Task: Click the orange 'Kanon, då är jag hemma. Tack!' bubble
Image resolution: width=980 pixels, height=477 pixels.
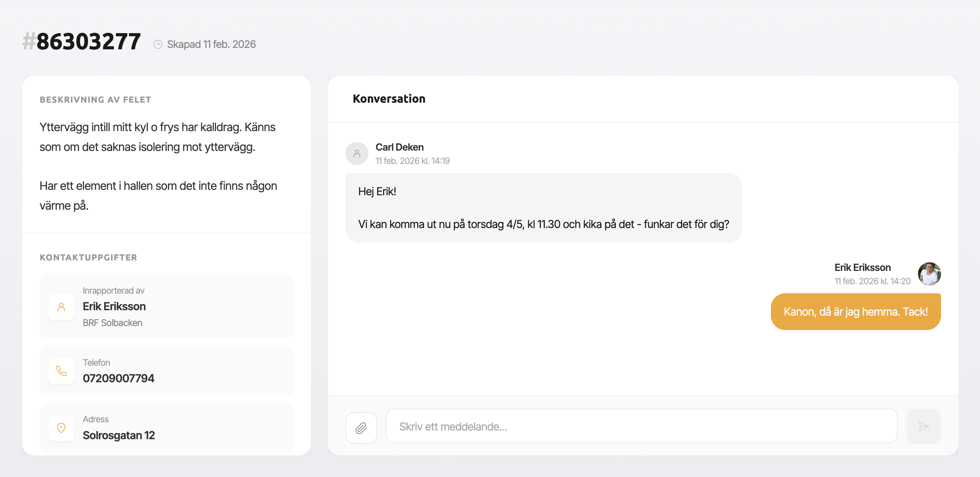Action: point(856,311)
